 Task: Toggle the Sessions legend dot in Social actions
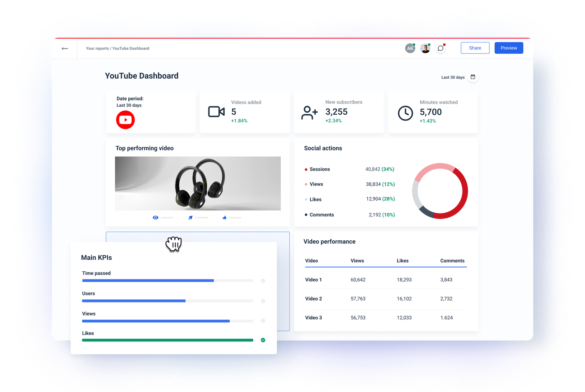(x=306, y=169)
